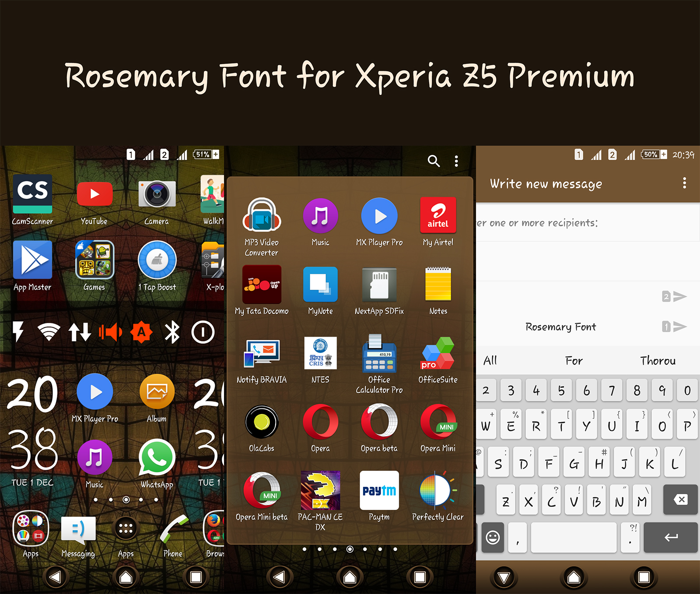Open the clock widget showing 20 38
The image size is (700, 594).
tap(33, 431)
